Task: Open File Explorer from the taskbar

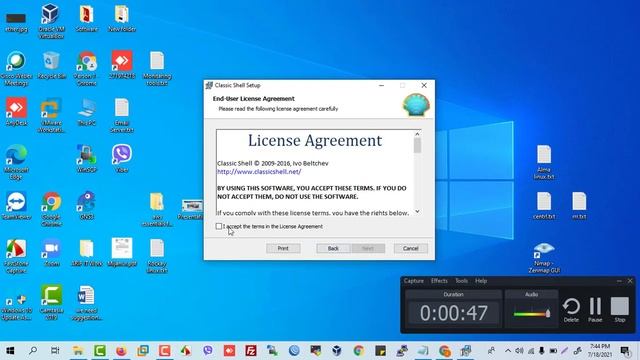Action: [78, 350]
